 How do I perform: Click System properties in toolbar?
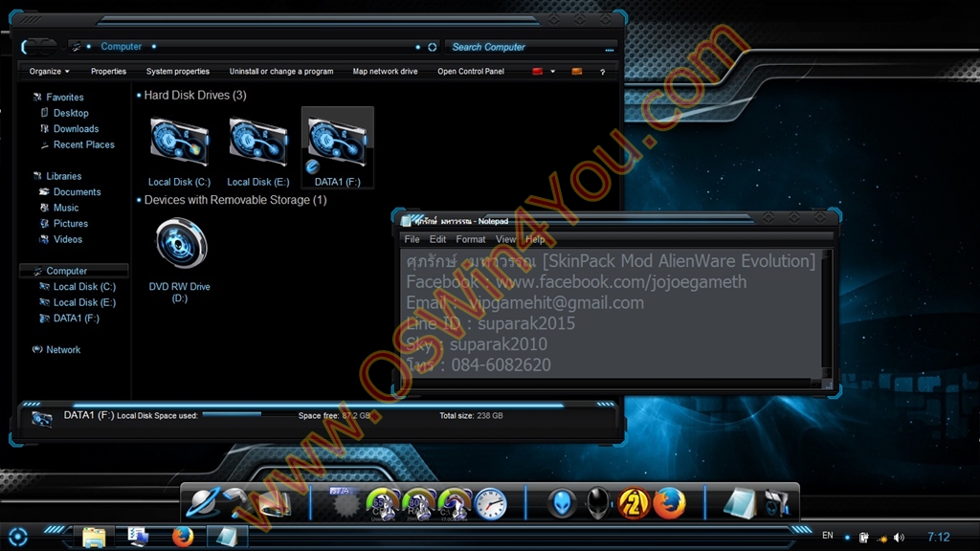coord(177,71)
